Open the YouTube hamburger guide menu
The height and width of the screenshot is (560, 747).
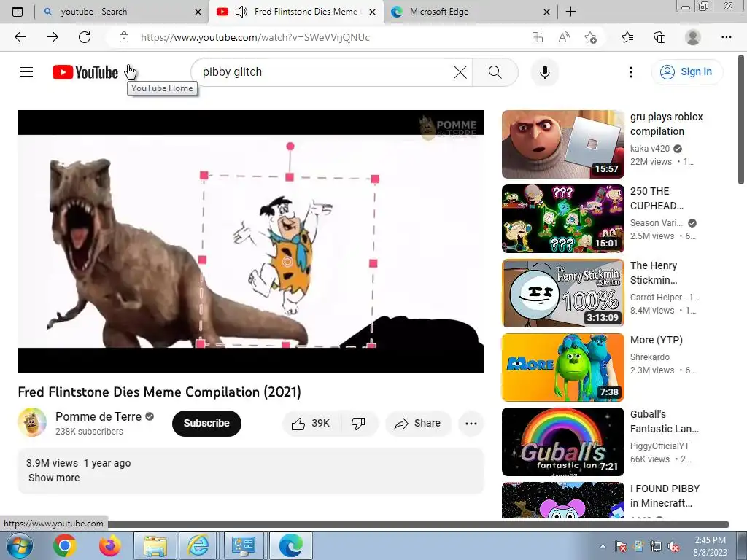[26, 72]
